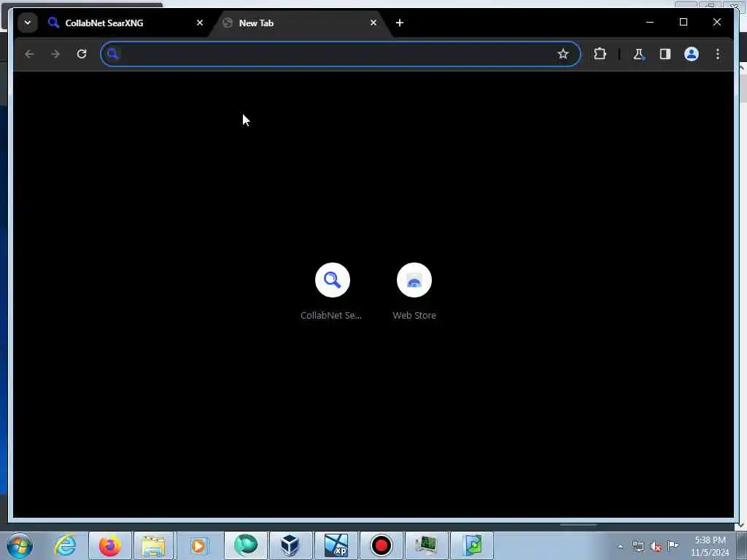
Task: Open the network tray icon
Action: (638, 546)
